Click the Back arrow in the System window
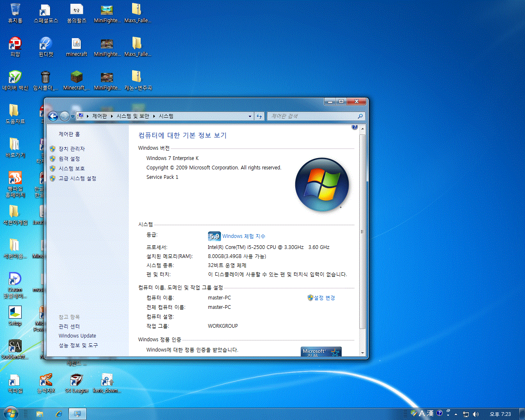The height and width of the screenshot is (420, 525). [x=53, y=116]
